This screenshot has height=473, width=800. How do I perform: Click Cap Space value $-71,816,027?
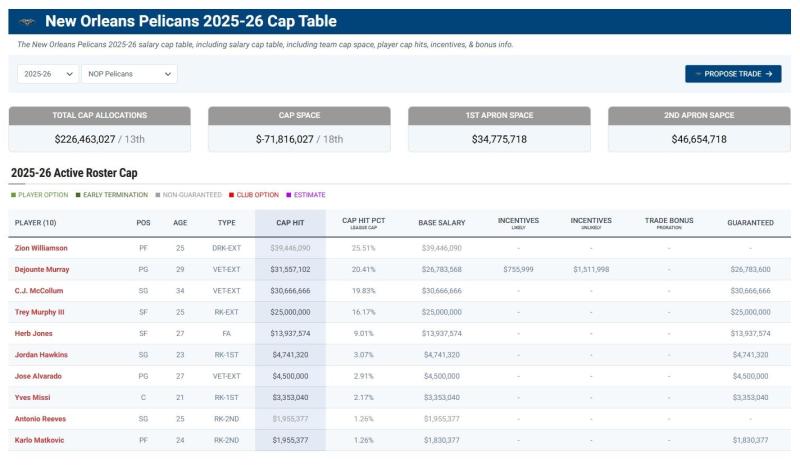click(285, 139)
